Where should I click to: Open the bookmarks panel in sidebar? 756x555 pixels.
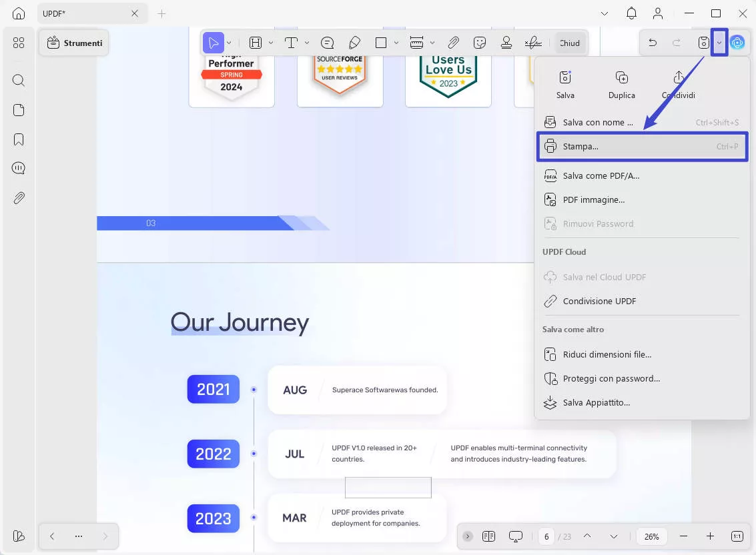pyautogui.click(x=18, y=139)
